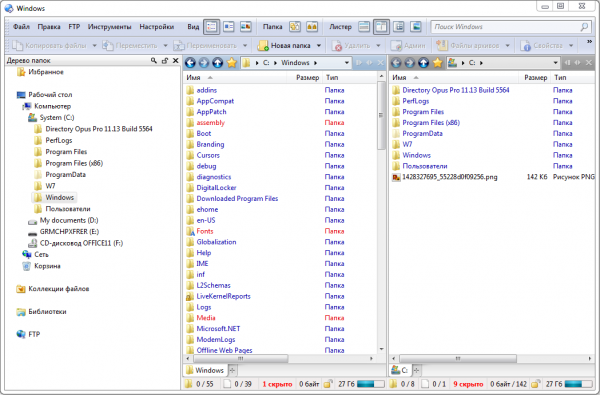This screenshot has width=600, height=395.
Task: Toggle the dual vertical Lister layout icon
Action: point(381,27)
